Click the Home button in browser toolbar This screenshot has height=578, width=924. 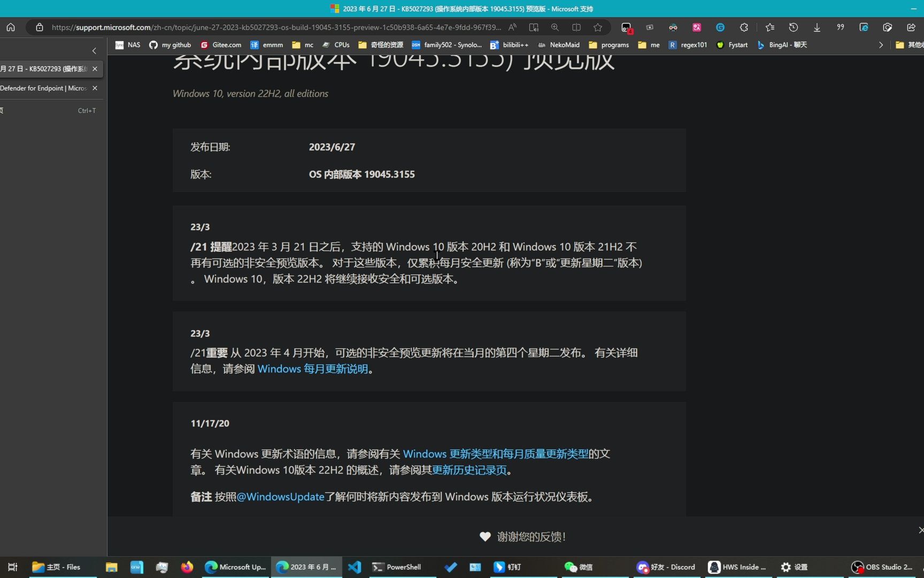(x=11, y=27)
